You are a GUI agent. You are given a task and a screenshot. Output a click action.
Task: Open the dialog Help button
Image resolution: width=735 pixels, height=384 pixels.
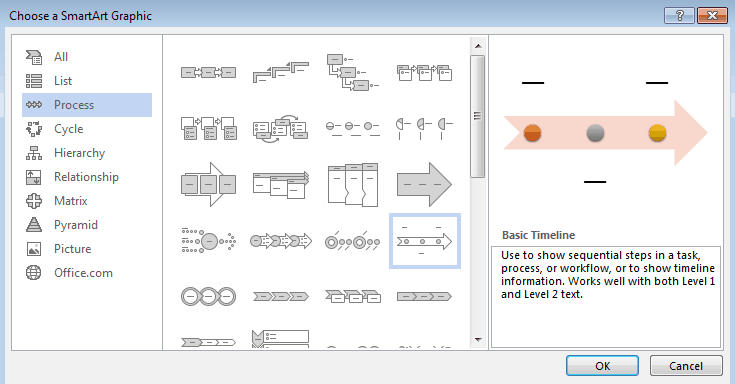pyautogui.click(x=679, y=15)
